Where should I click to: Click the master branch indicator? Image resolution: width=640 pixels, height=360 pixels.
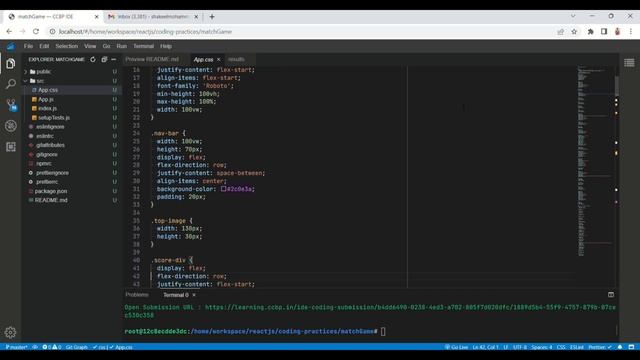(x=16, y=347)
